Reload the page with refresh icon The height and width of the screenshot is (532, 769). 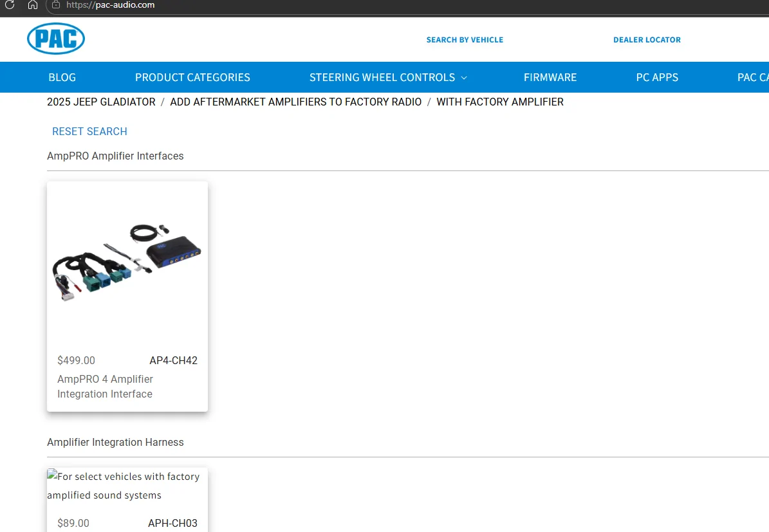click(x=9, y=5)
